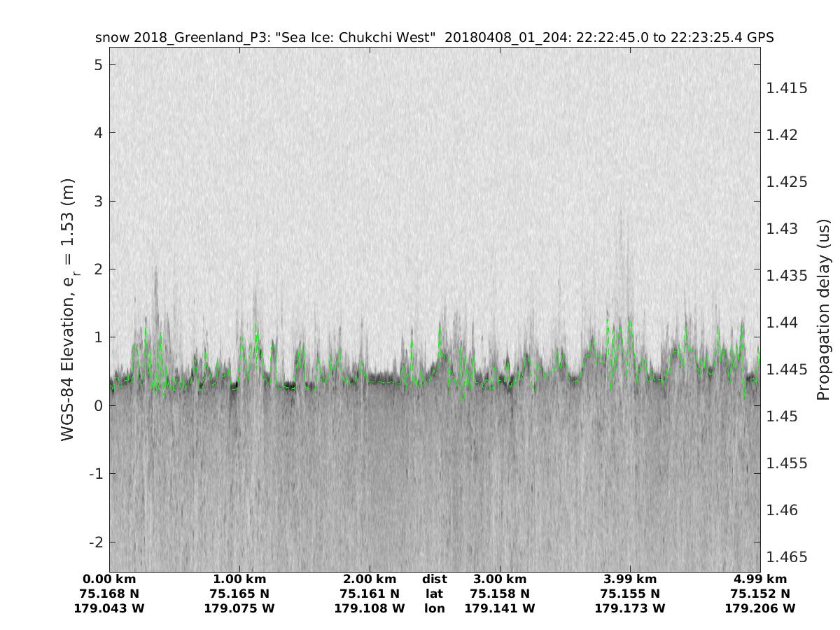Click the plot title text at top
The width and height of the screenshot is (840, 630).
[x=434, y=38]
